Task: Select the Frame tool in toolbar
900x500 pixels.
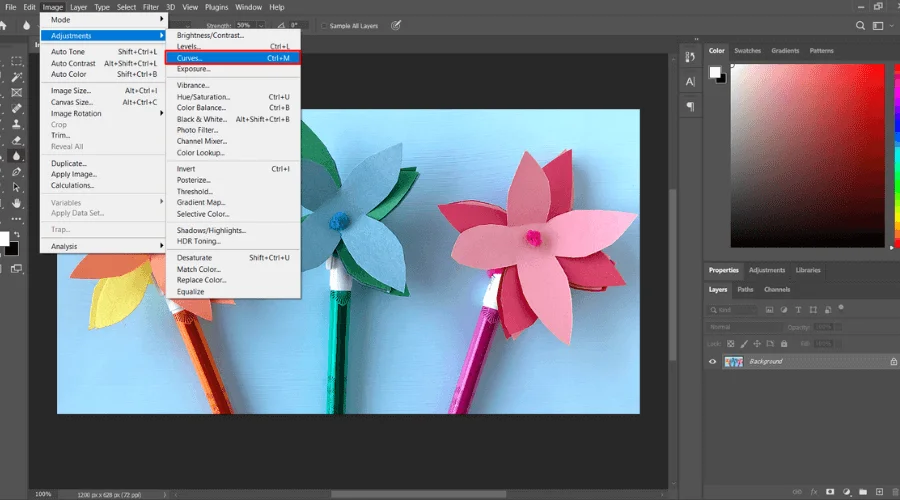Action: pyautogui.click(x=17, y=92)
